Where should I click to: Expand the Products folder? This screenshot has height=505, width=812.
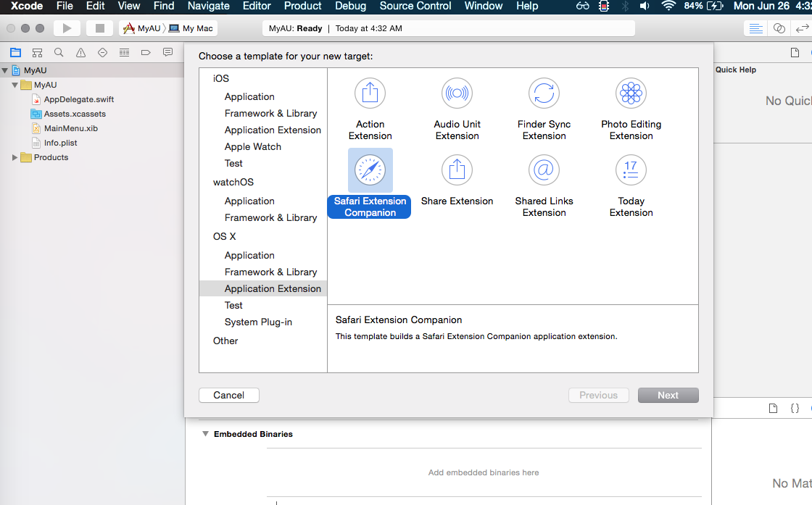coord(14,157)
